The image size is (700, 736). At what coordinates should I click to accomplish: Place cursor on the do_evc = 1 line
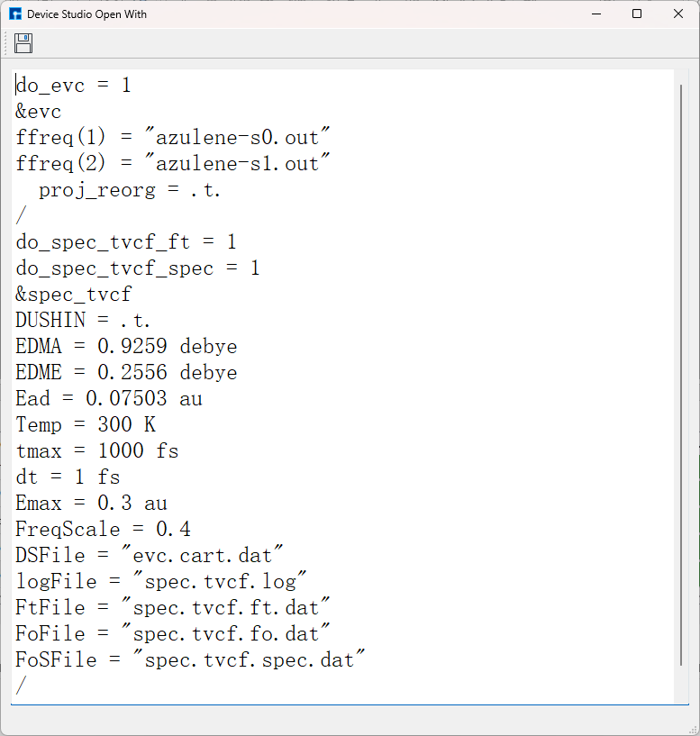pos(73,86)
